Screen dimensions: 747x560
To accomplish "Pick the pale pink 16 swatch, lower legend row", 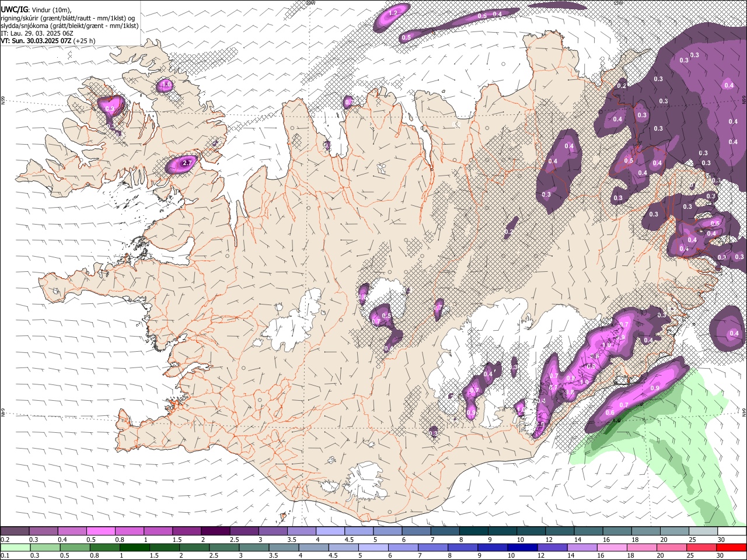I will [612, 548].
